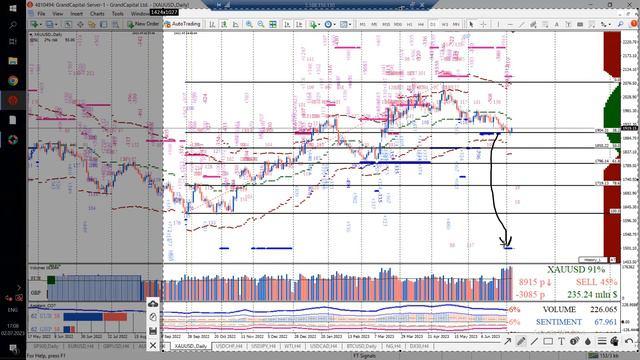Switch chart to candlesticks mode
This screenshot has height=360, width=640.
coord(224,24)
